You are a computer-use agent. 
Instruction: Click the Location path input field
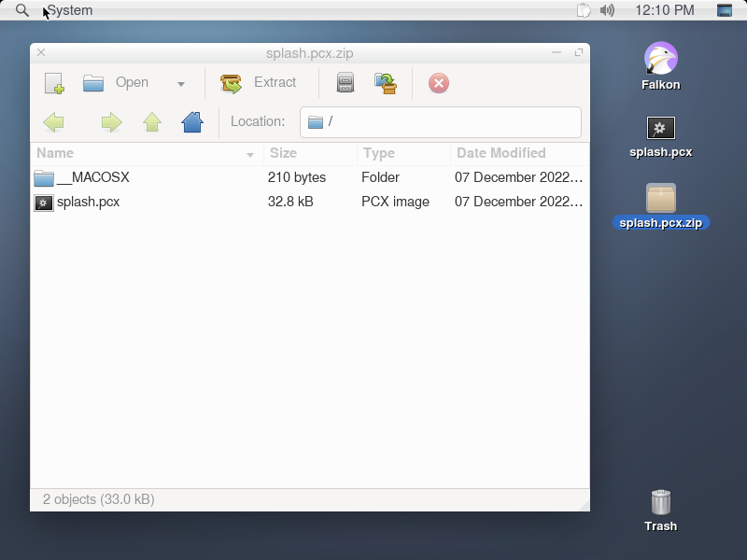pyautogui.click(x=440, y=122)
